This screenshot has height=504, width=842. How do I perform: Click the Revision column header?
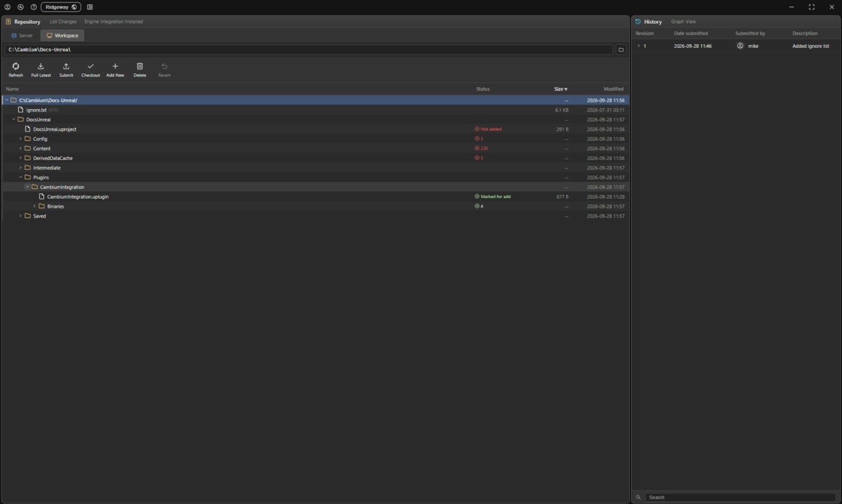(644, 33)
